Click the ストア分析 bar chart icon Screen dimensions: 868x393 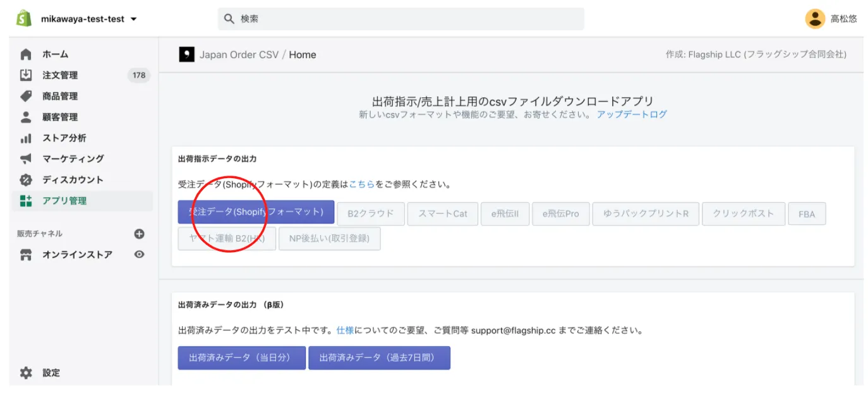[x=26, y=138]
